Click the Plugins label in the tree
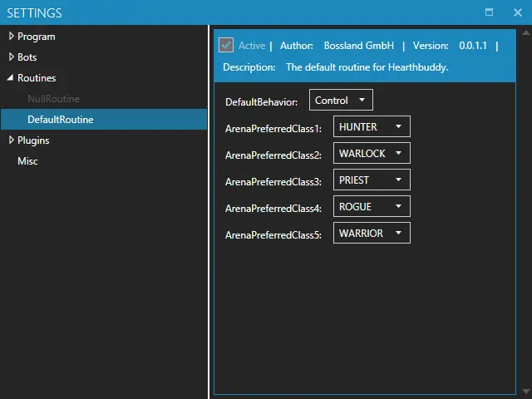532x399 pixels. (x=33, y=140)
